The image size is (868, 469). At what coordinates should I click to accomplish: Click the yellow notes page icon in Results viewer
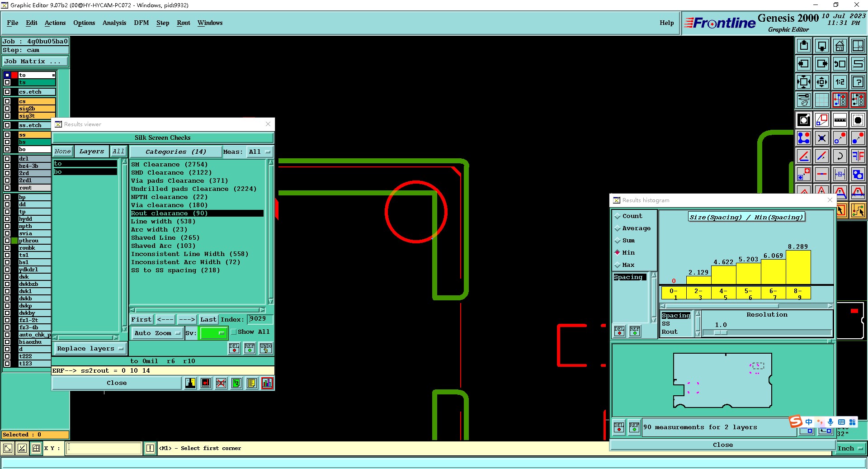252,383
